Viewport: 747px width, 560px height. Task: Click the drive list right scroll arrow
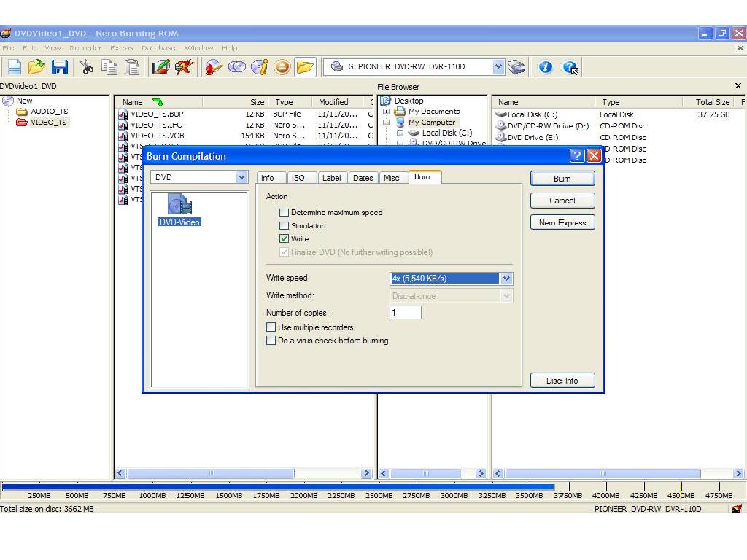pyautogui.click(x=738, y=473)
